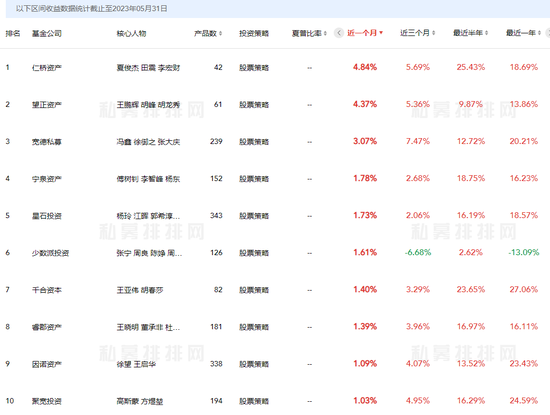Click the 基金公司 column header
The width and height of the screenshot is (550, 415).
(47, 33)
